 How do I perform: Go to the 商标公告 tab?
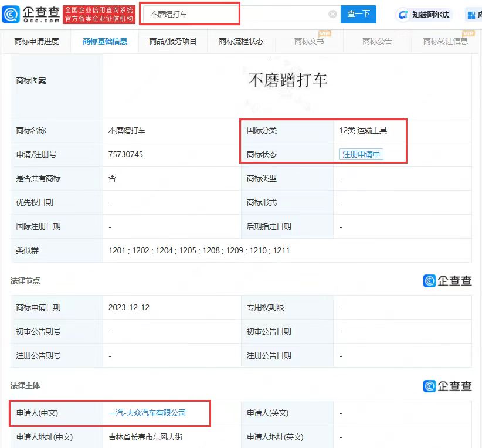[377, 41]
